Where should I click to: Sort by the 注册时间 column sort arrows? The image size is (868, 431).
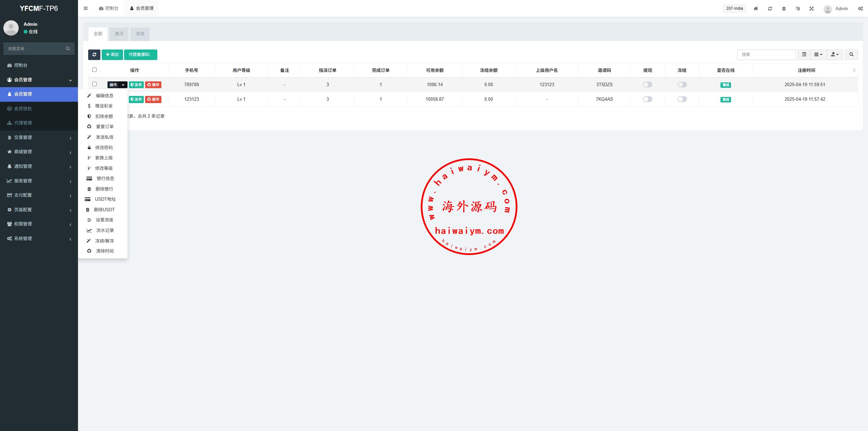(x=854, y=70)
